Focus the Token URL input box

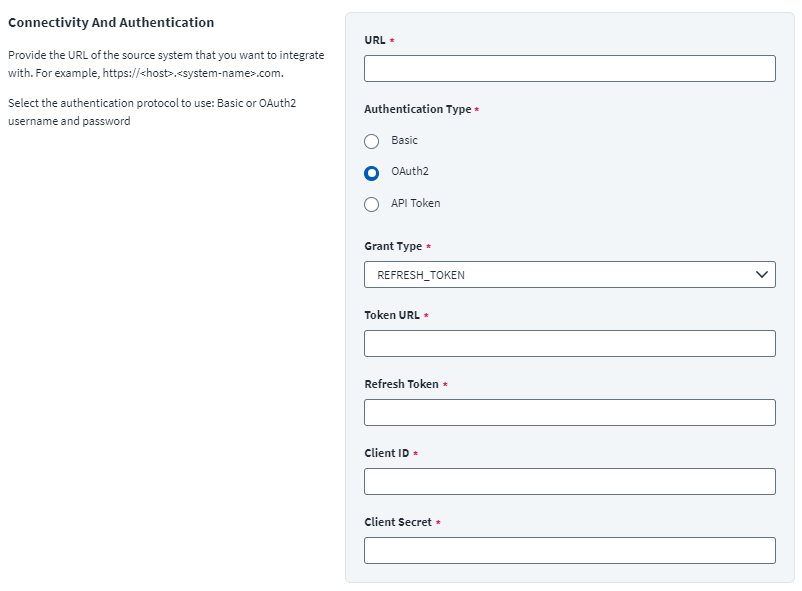coord(570,342)
